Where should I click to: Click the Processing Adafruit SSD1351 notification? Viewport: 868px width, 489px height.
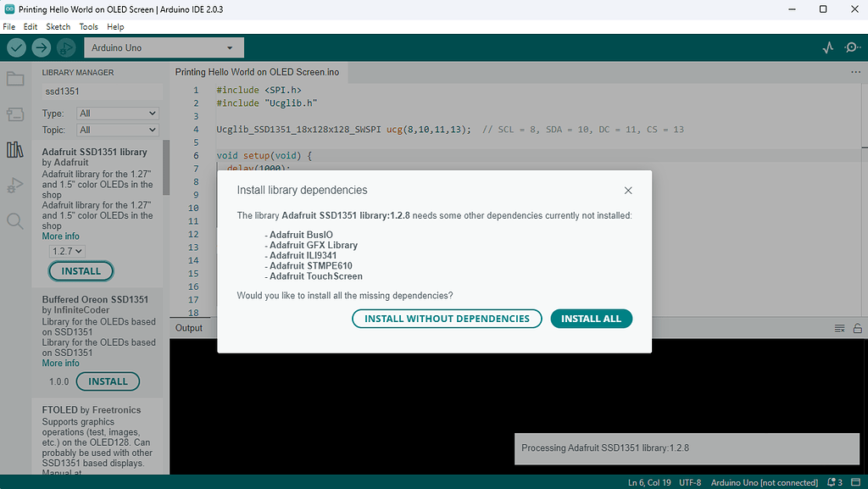coord(687,448)
